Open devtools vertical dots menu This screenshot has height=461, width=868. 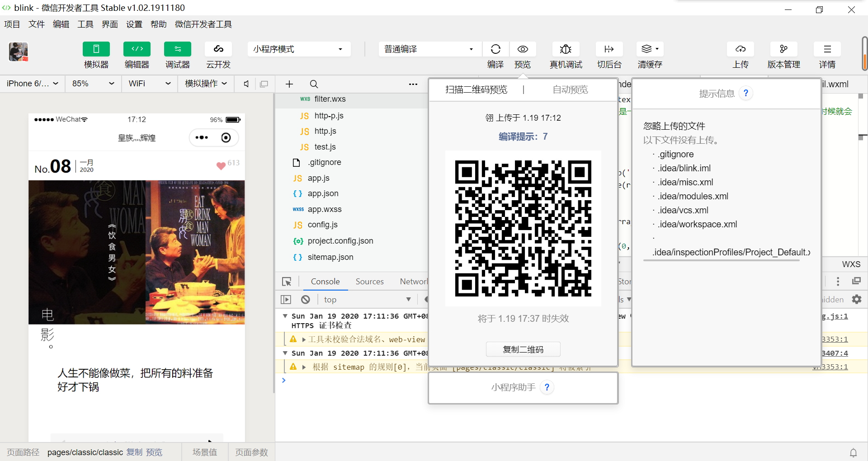pos(838,281)
